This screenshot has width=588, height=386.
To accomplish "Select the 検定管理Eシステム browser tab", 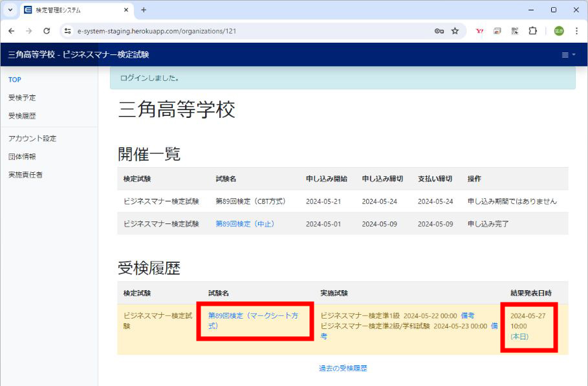I will [76, 10].
